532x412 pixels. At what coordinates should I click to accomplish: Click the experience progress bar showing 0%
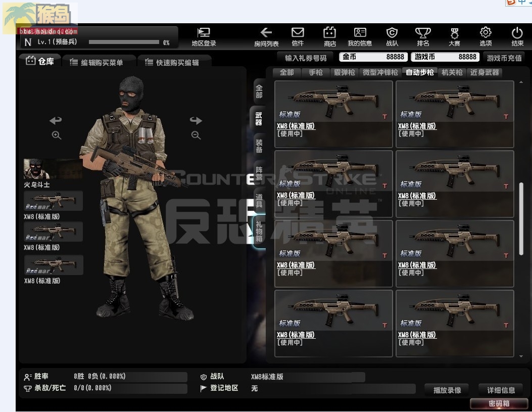pos(124,42)
